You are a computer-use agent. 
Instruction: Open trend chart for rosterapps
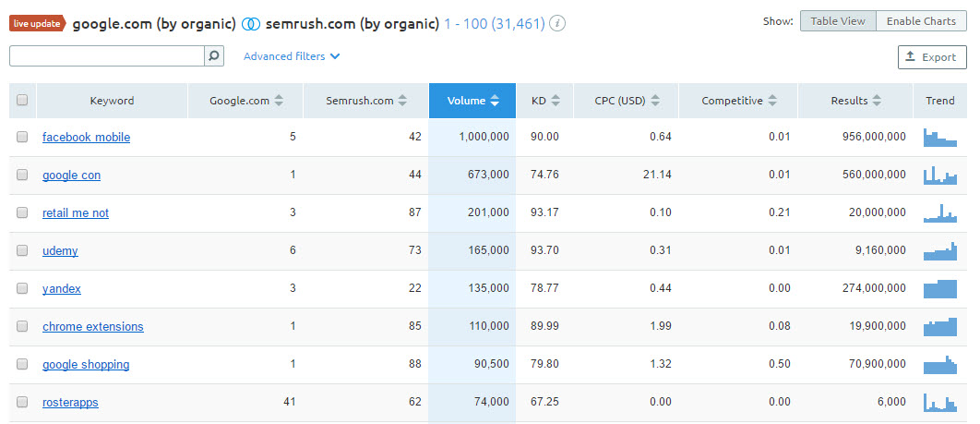(940, 402)
